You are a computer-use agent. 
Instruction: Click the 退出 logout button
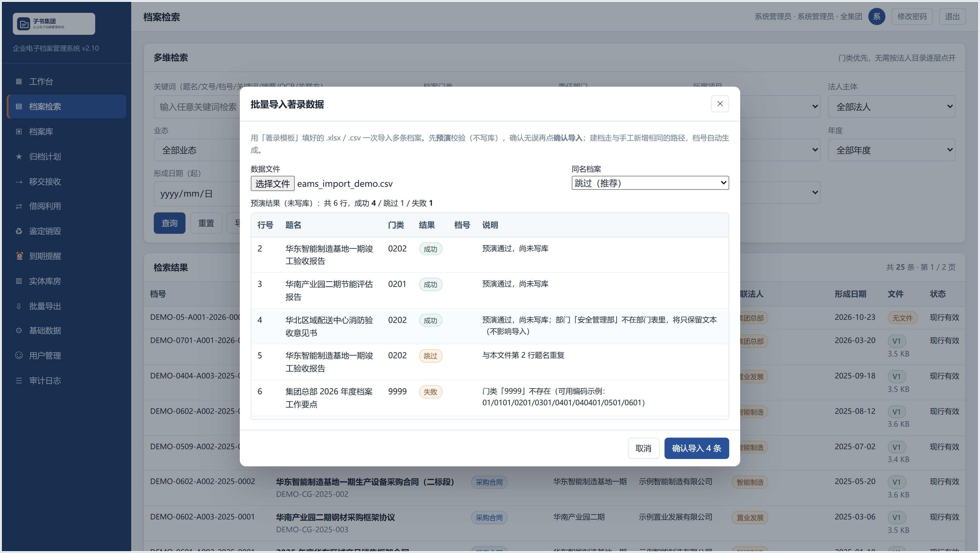(x=952, y=16)
